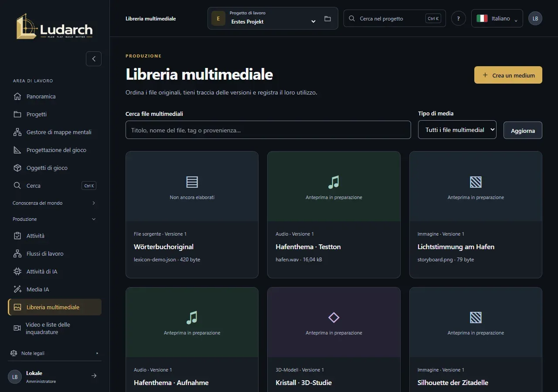Open Lichtstimmung am Hafen image preview

(476, 186)
